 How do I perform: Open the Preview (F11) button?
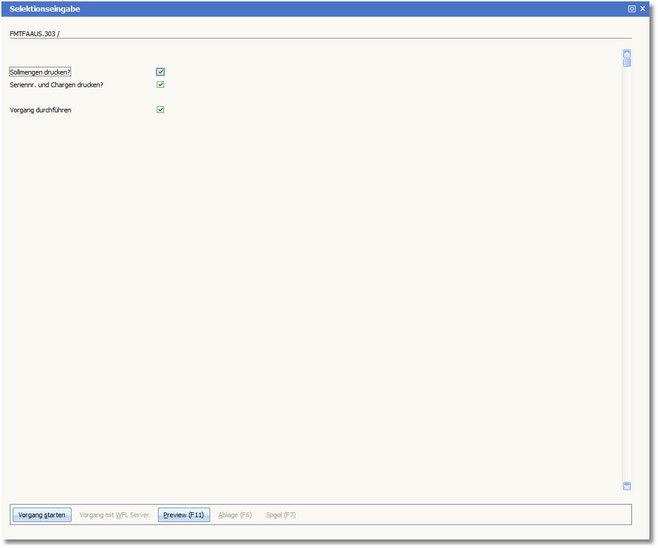(184, 515)
